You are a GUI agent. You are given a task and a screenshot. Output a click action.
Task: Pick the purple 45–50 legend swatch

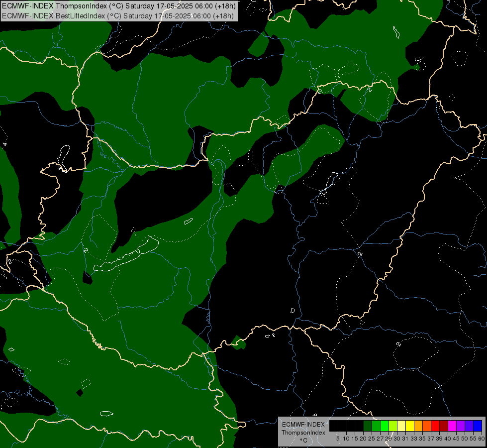pyautogui.click(x=461, y=426)
